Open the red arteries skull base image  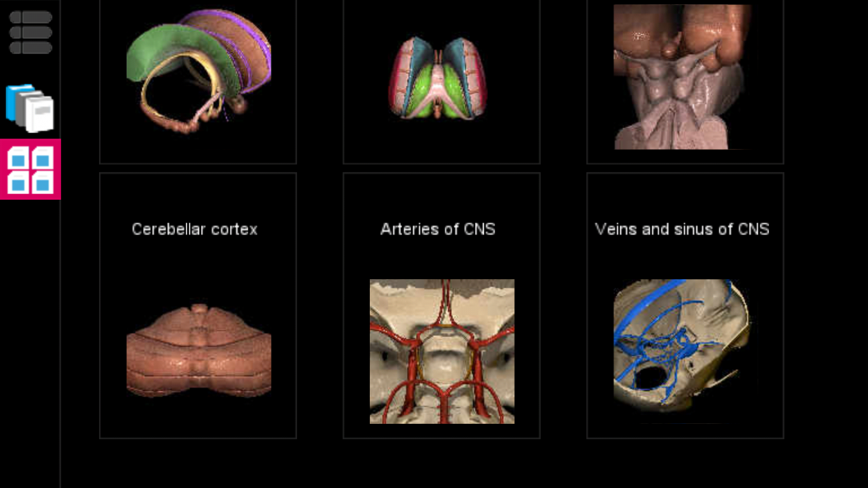[x=441, y=351]
